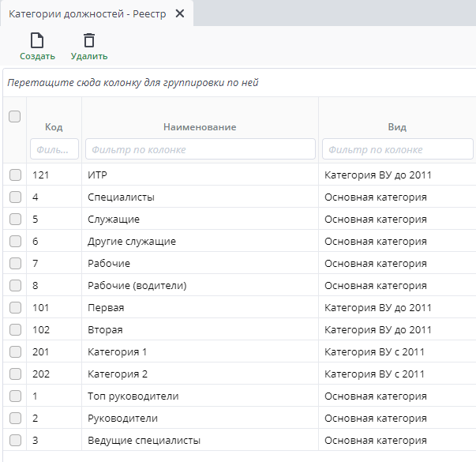Check the row with Топ руководители
The image size is (476, 462).
click(15, 396)
